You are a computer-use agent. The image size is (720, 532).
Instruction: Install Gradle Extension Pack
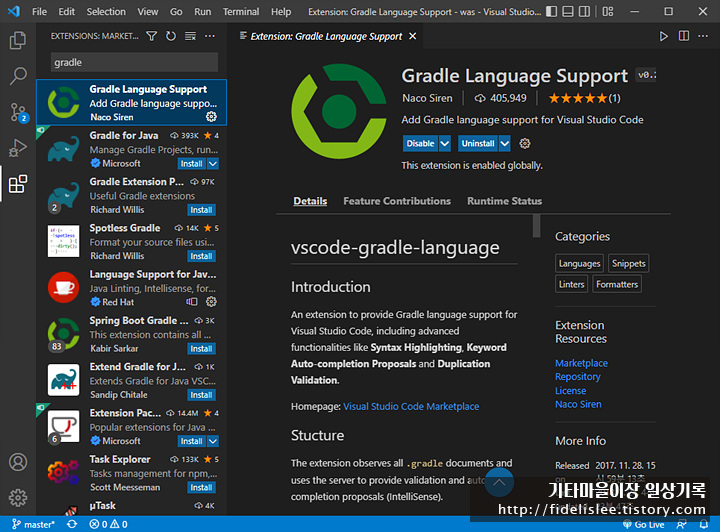click(201, 210)
